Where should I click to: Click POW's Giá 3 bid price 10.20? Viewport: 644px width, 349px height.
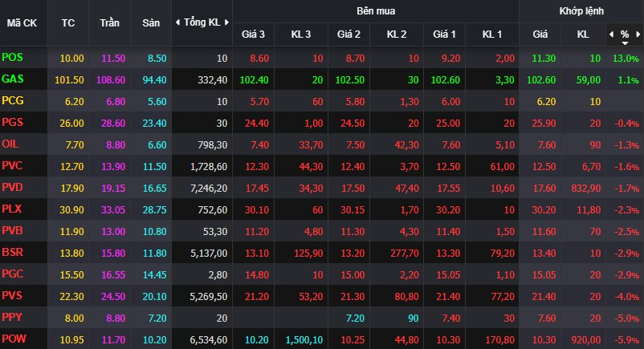tap(256, 339)
